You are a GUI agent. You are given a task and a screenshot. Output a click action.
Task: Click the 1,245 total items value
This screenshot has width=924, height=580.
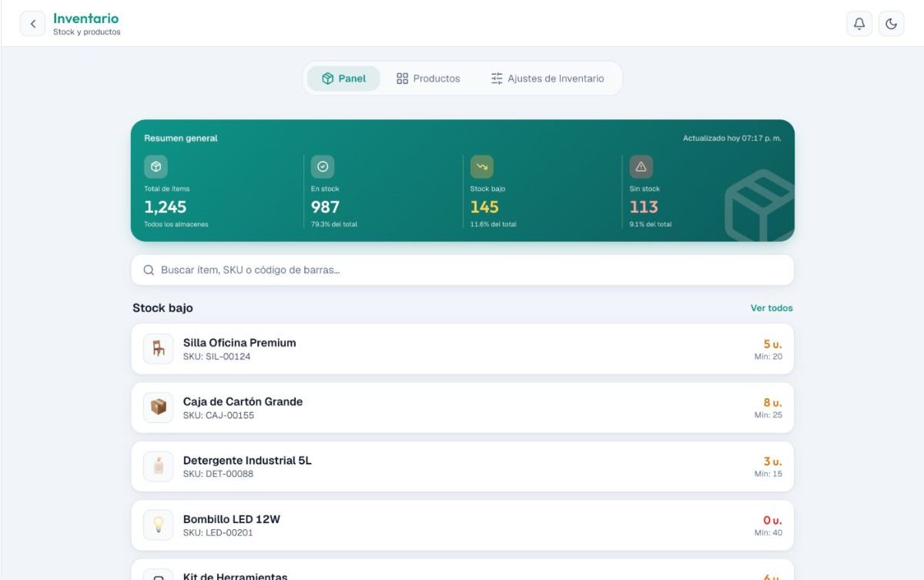point(166,207)
